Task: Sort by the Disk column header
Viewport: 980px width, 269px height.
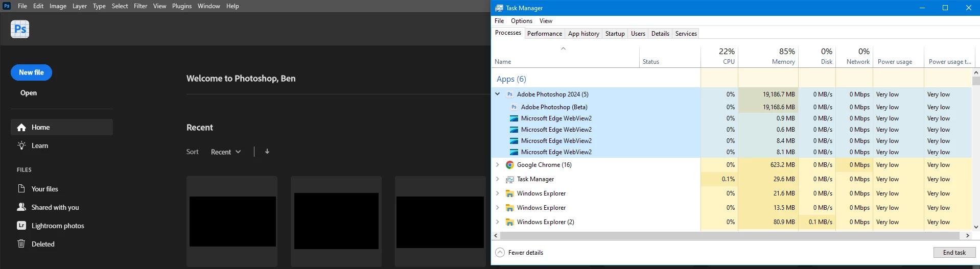Action: click(817, 57)
